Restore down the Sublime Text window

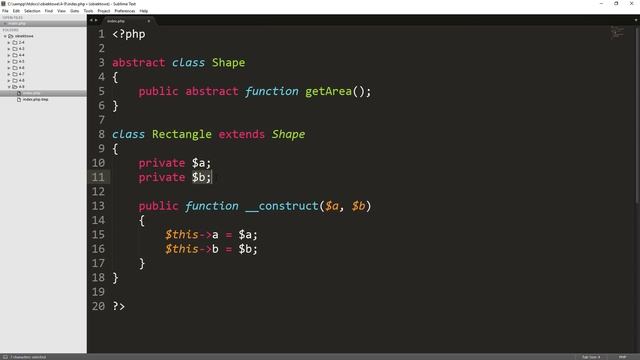tap(616, 4)
